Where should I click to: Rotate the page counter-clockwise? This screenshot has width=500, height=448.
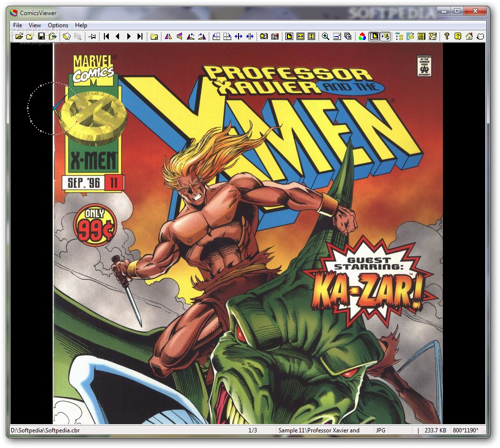coord(191,37)
